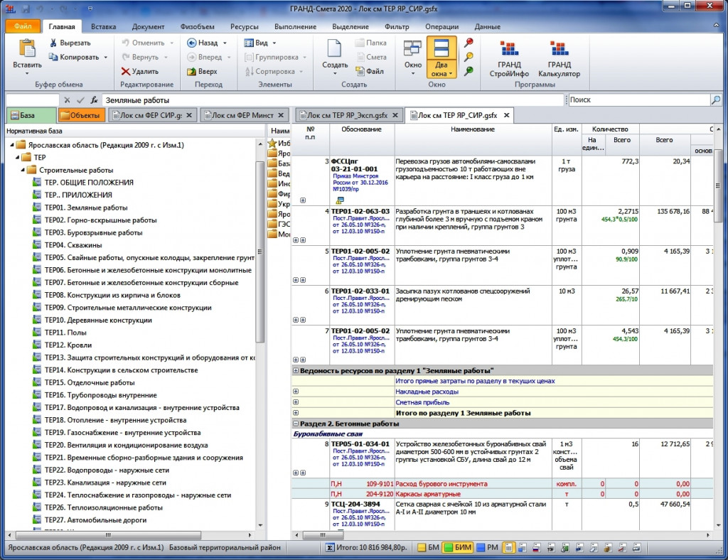Expand the Накладные расходы row

(296, 392)
